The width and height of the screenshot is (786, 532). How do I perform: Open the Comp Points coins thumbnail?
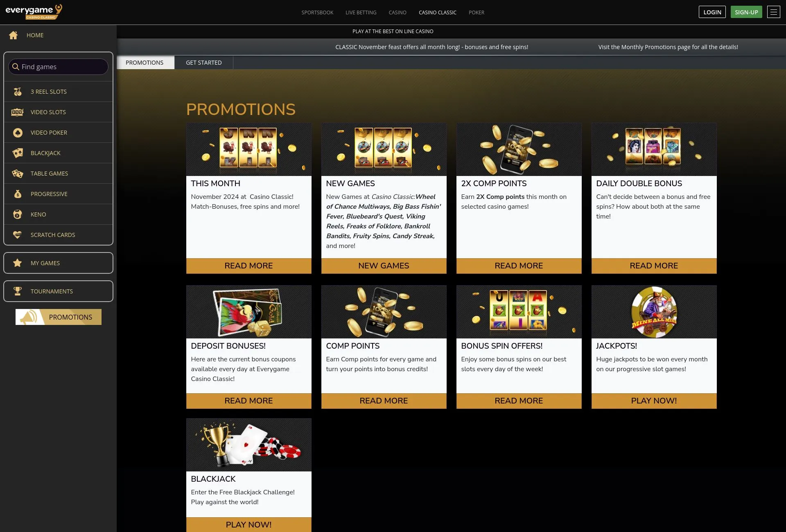384,312
